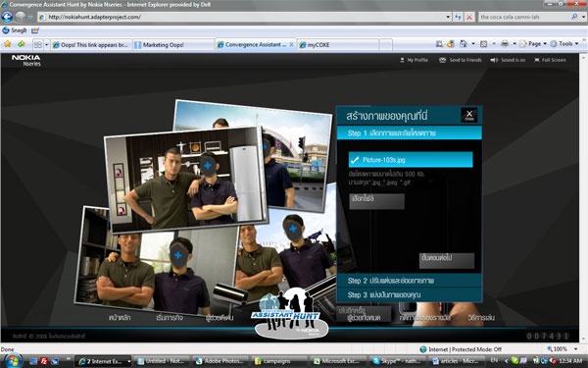Click the first bottom navigation link
The image size is (588, 368).
point(120,318)
